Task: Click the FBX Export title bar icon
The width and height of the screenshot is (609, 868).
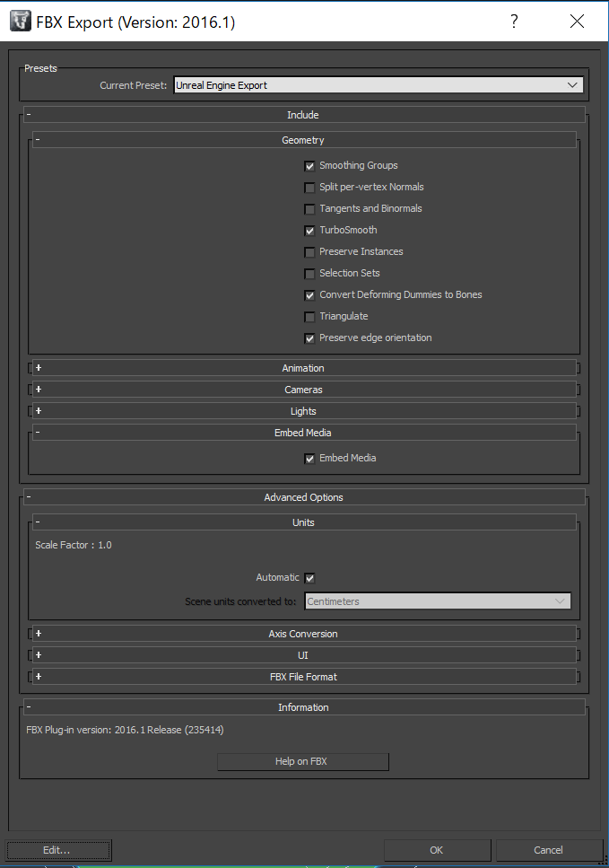Action: point(21,21)
